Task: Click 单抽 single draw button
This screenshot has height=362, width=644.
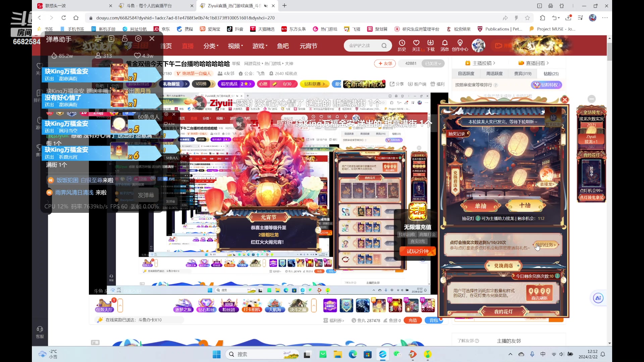Action: [x=480, y=206]
